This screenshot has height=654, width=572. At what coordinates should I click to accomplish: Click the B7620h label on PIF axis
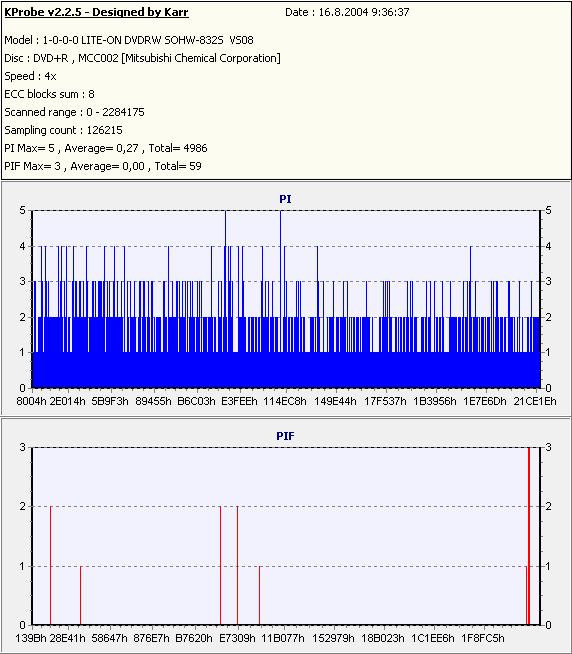(194, 638)
